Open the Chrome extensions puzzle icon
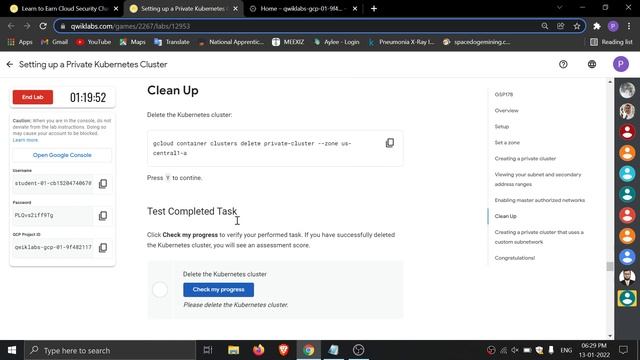The image size is (640, 360). click(x=597, y=26)
